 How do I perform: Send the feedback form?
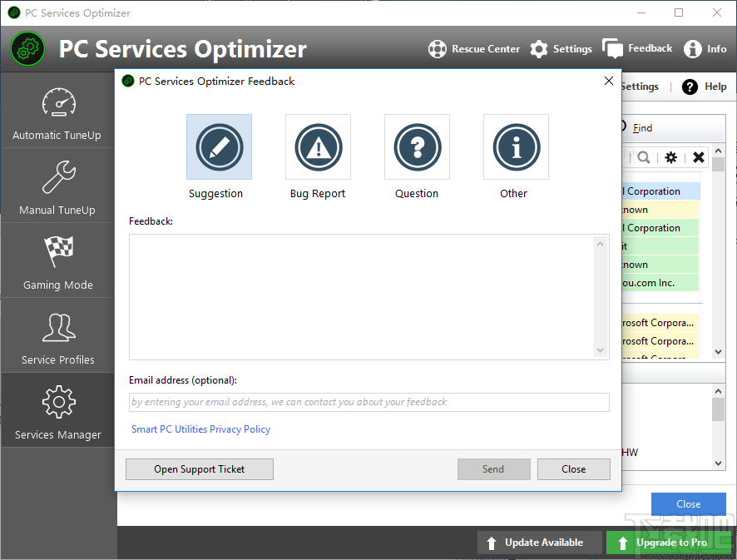(x=493, y=469)
